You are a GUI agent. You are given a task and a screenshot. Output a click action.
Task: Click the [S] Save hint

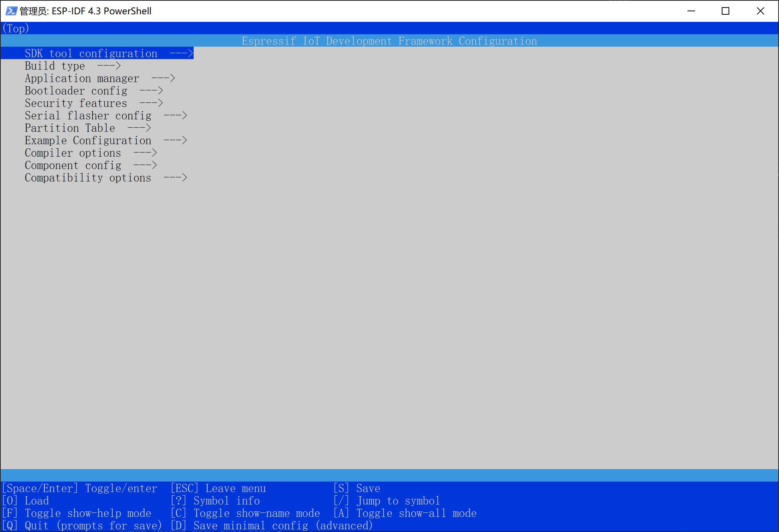click(x=357, y=488)
